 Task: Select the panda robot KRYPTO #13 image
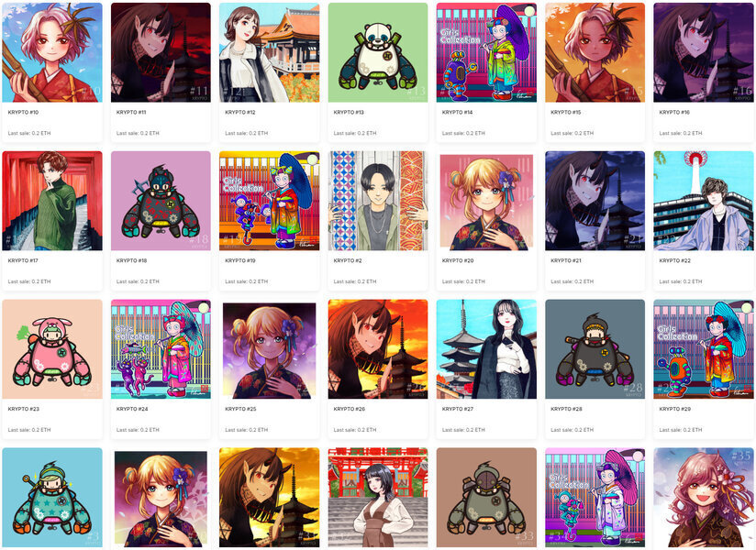click(x=377, y=52)
